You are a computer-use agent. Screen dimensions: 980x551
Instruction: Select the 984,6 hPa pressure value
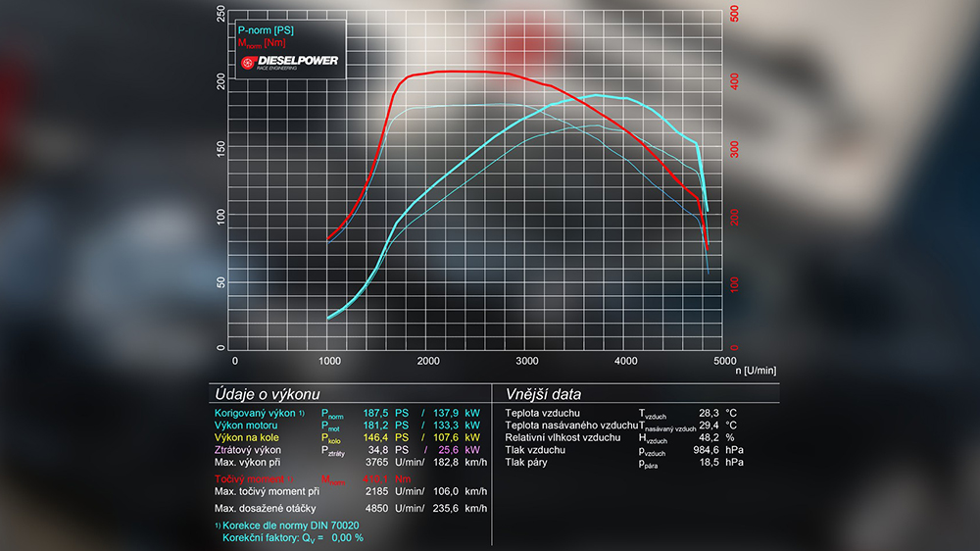[718, 450]
